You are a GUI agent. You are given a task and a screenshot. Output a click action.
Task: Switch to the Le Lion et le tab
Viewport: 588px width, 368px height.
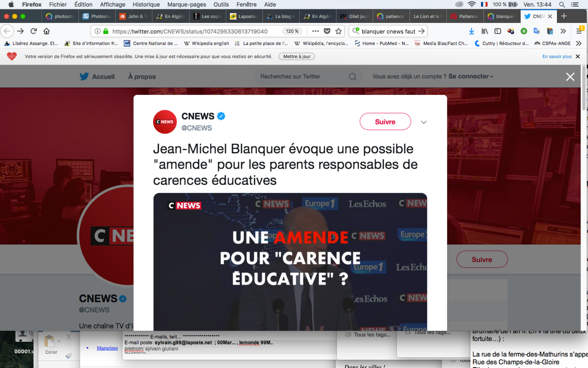(428, 16)
